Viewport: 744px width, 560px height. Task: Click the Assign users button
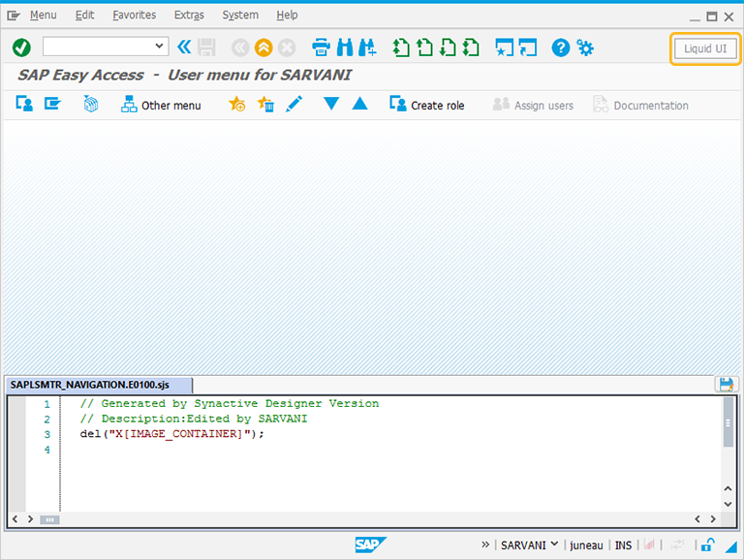click(x=533, y=105)
